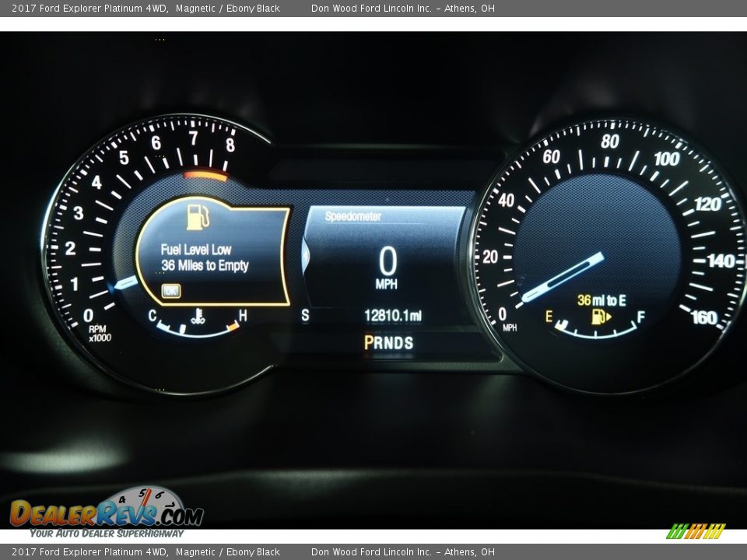Viewport: 747px width, 560px height.
Task: Open the DealerRevs.com logo link
Action: pyautogui.click(x=107, y=513)
